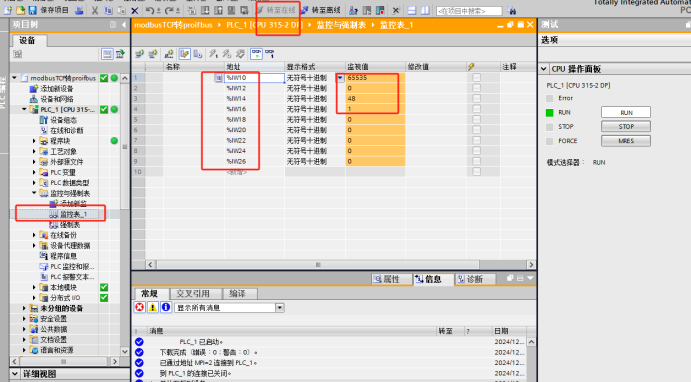
Task: Collapse the modbusTCP转proifbus project node
Action: 15,78
